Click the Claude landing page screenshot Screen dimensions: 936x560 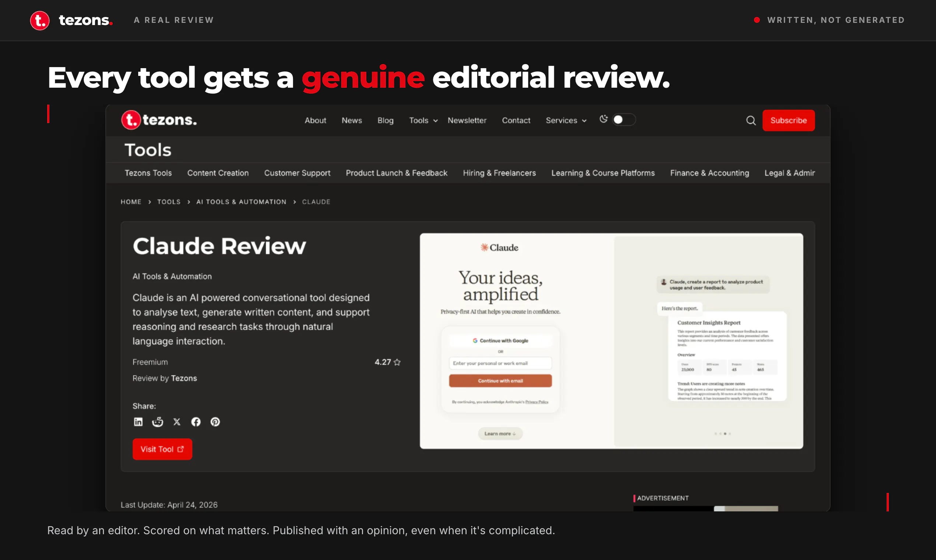pos(611,341)
